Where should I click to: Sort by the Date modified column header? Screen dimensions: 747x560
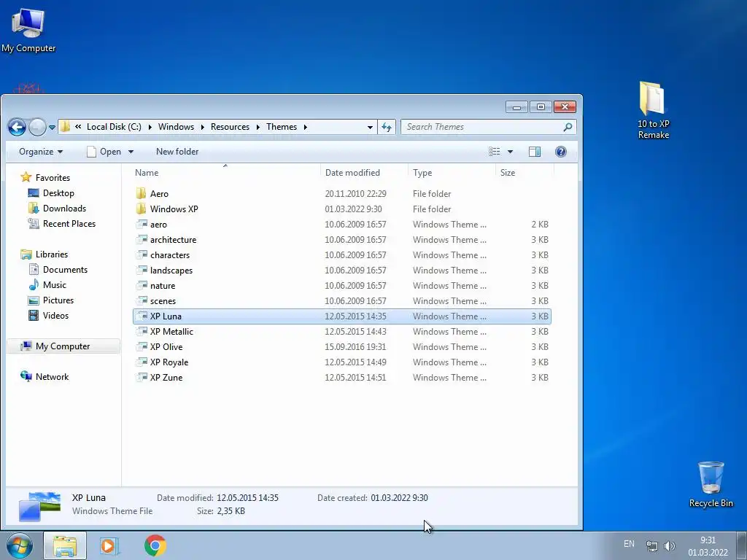click(x=352, y=173)
